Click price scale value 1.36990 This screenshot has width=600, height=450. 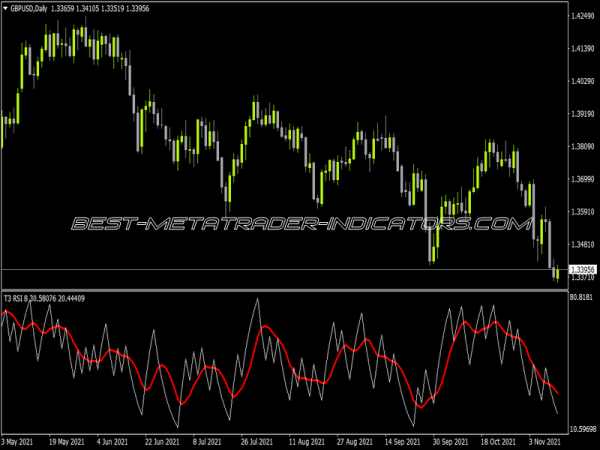(x=582, y=179)
